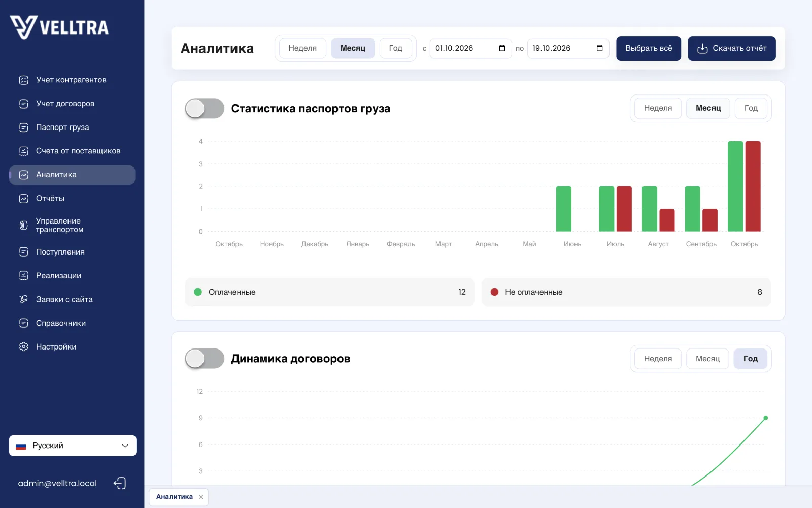This screenshot has height=508, width=812.
Task: Toggle the red Не оплаченные legend series
Action: pyautogui.click(x=626, y=292)
